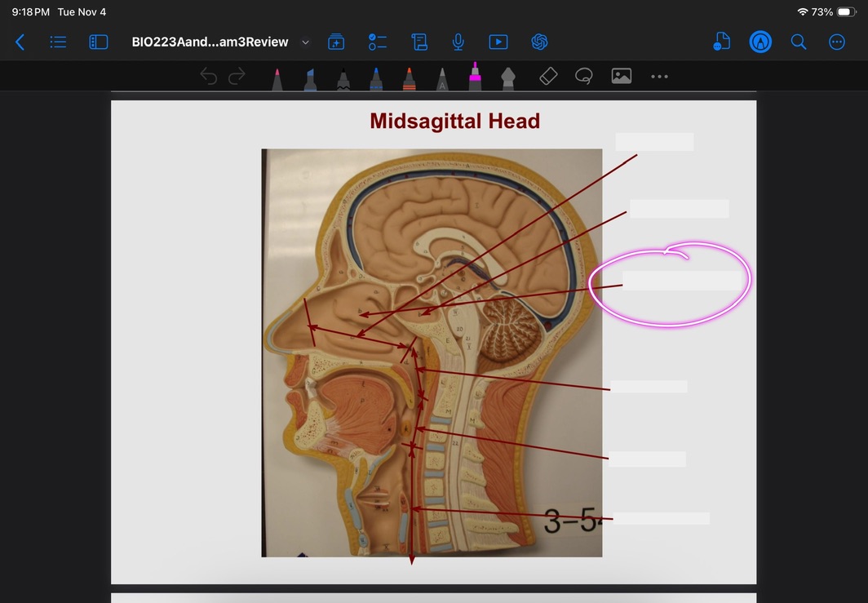Undo the last stroke
Image resolution: width=868 pixels, height=603 pixels.
[209, 77]
